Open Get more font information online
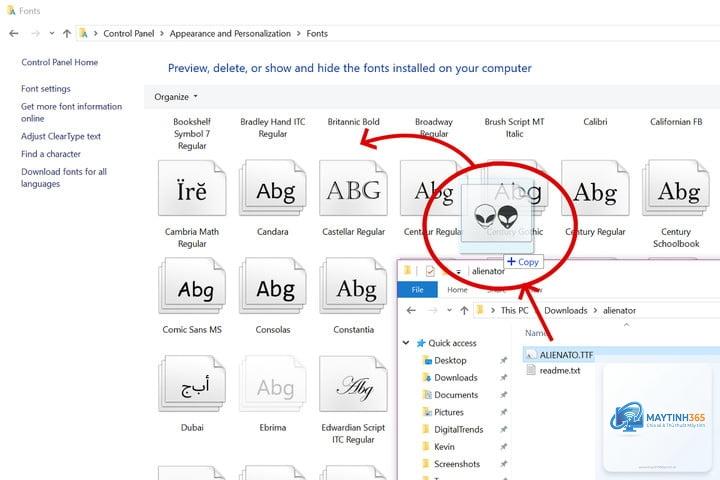720x480 pixels. click(72, 112)
